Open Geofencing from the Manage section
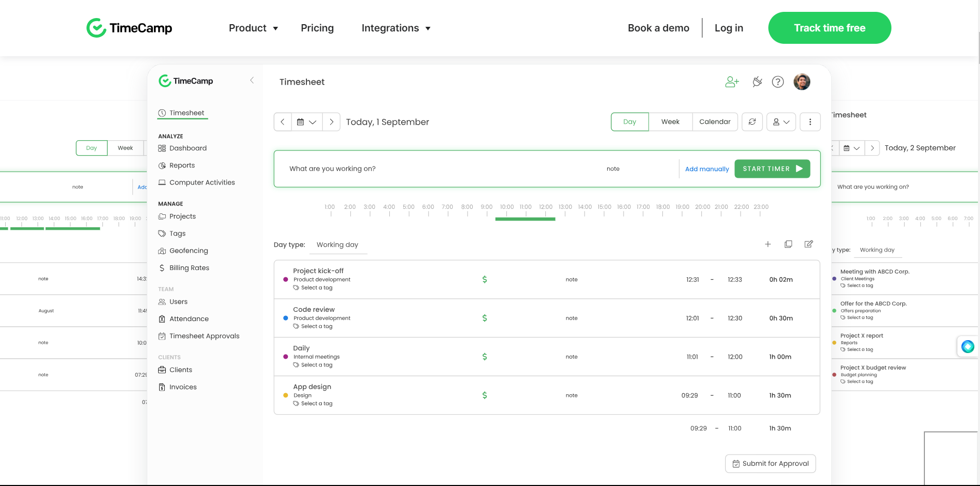Viewport: 980px width, 486px height. 188,250
